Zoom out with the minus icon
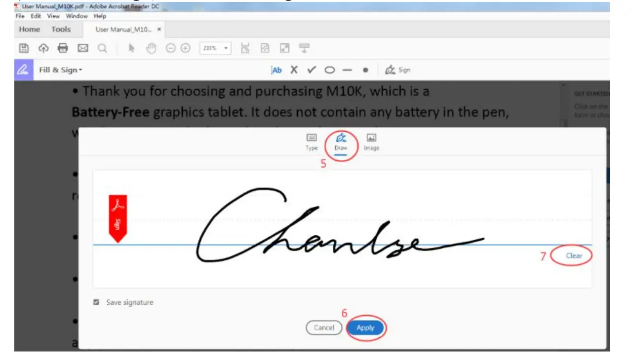This screenshot has height=364, width=633. coord(170,48)
